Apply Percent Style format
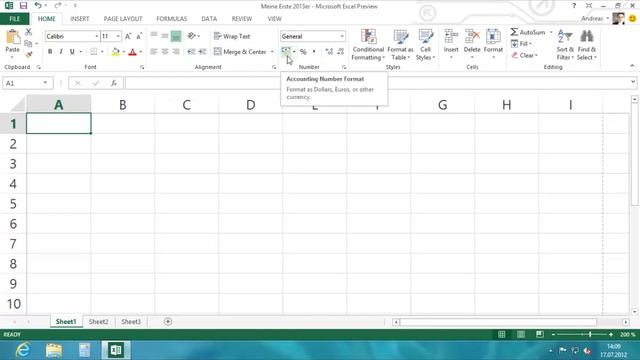Image resolution: width=640 pixels, height=360 pixels. [x=303, y=52]
